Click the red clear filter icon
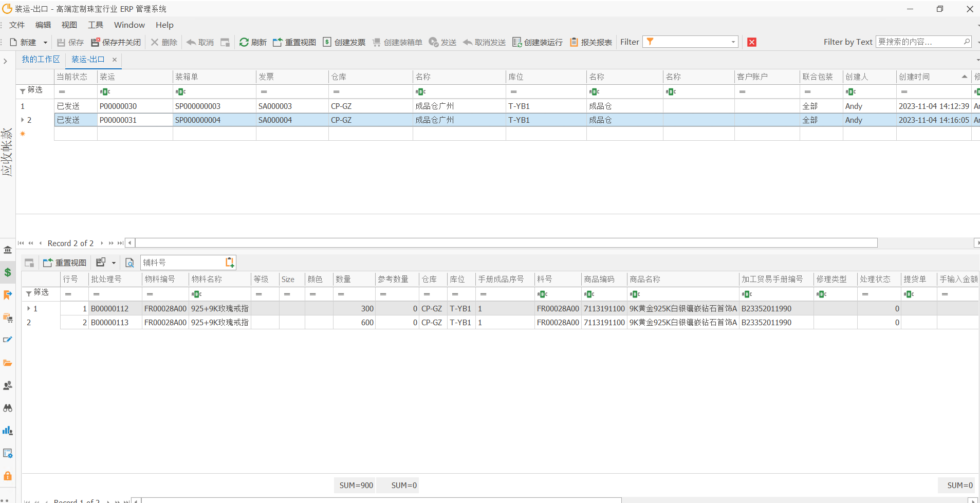This screenshot has width=980, height=503. (751, 42)
